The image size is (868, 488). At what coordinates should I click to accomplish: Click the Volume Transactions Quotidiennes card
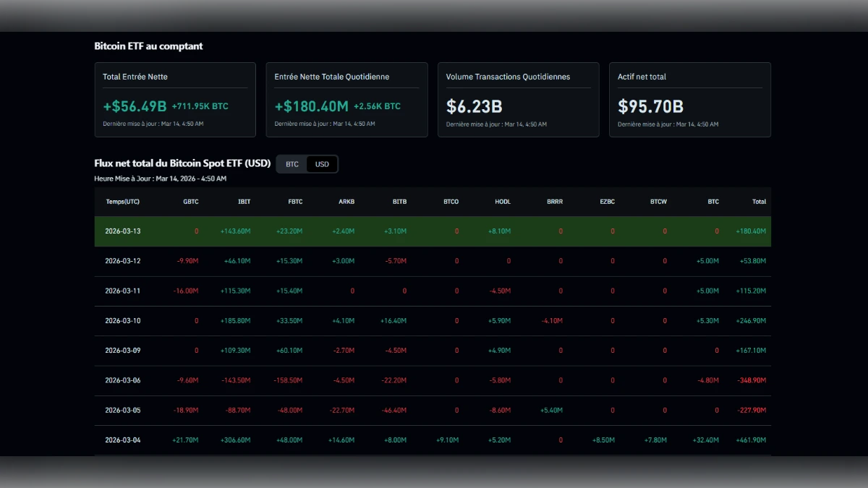(518, 99)
